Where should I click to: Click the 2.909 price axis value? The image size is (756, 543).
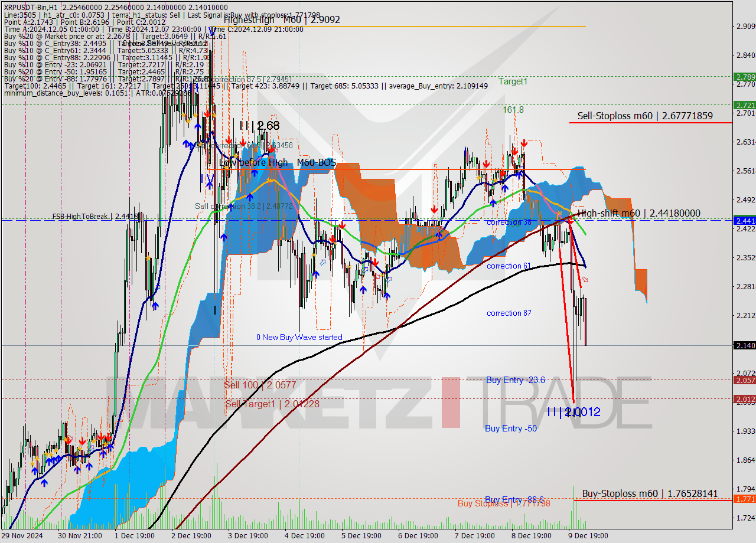[746, 27]
